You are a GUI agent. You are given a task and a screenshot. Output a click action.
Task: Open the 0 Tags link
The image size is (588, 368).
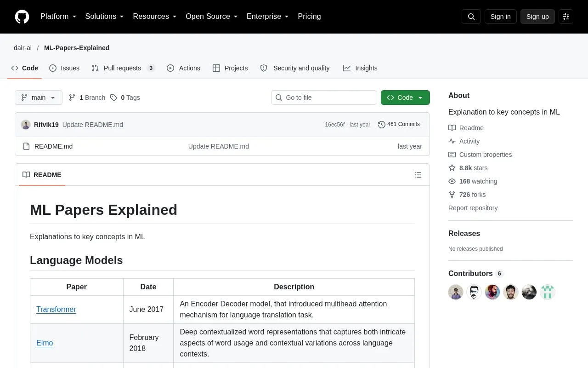125,98
